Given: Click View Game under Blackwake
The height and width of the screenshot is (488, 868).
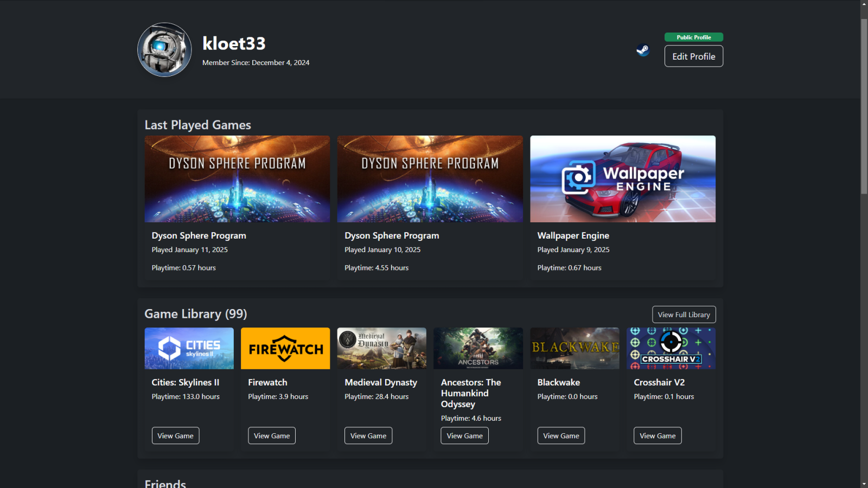Looking at the screenshot, I should point(560,435).
